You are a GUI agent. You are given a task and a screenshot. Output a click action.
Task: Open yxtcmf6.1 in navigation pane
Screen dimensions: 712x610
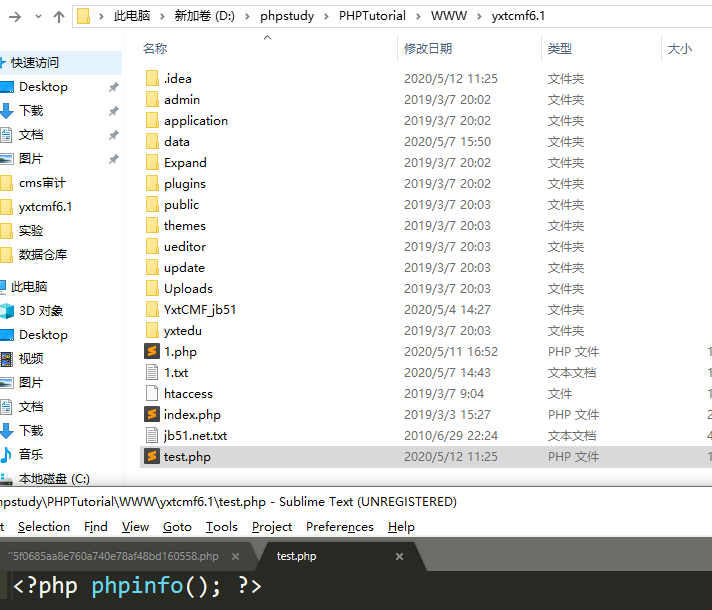point(45,207)
